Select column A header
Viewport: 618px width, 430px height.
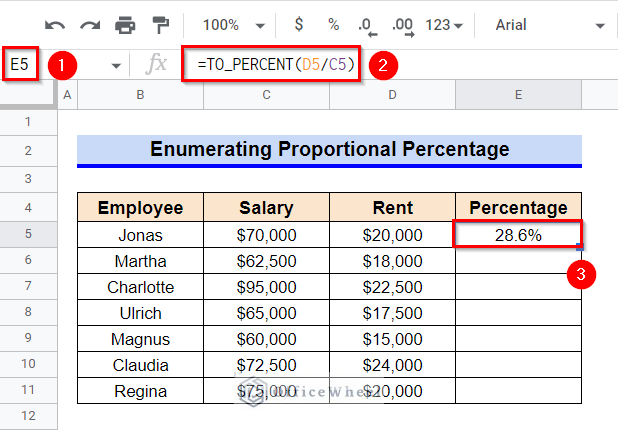point(67,95)
